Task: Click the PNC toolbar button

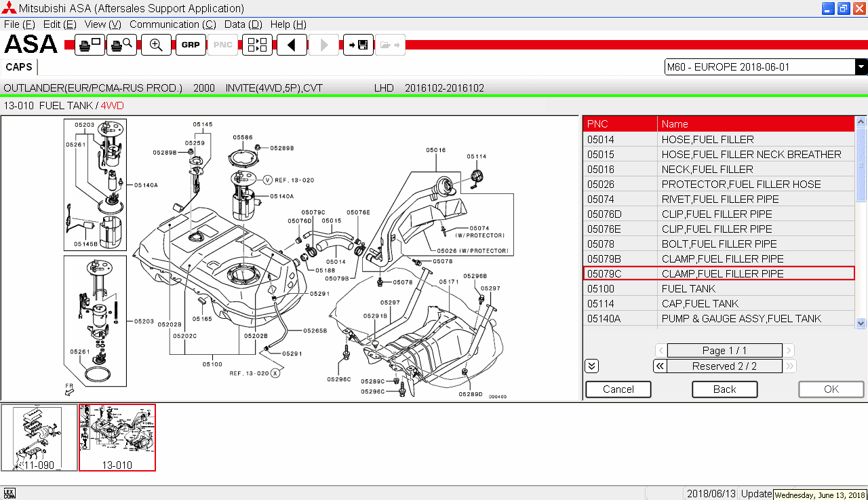Action: point(222,45)
